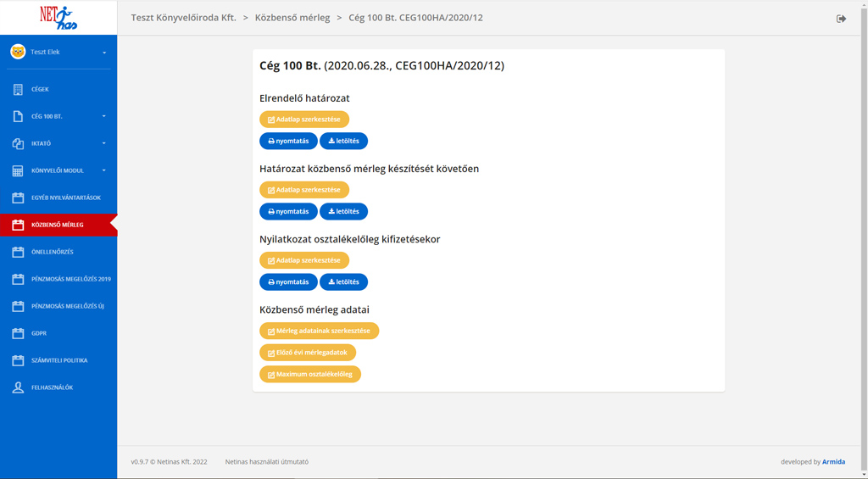
Task: Click the Cégek building icon in sidebar
Action: [18, 89]
